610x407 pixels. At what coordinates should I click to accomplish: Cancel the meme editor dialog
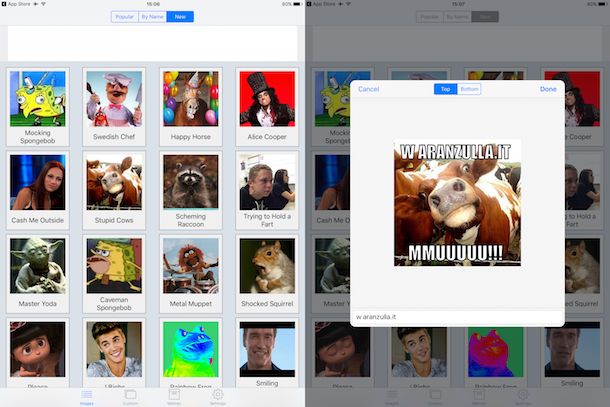[x=368, y=89]
